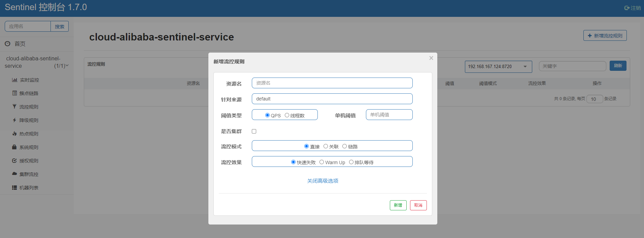The image size is (644, 238).
Task: Select the Warm Up flow effect option
Action: [321, 162]
